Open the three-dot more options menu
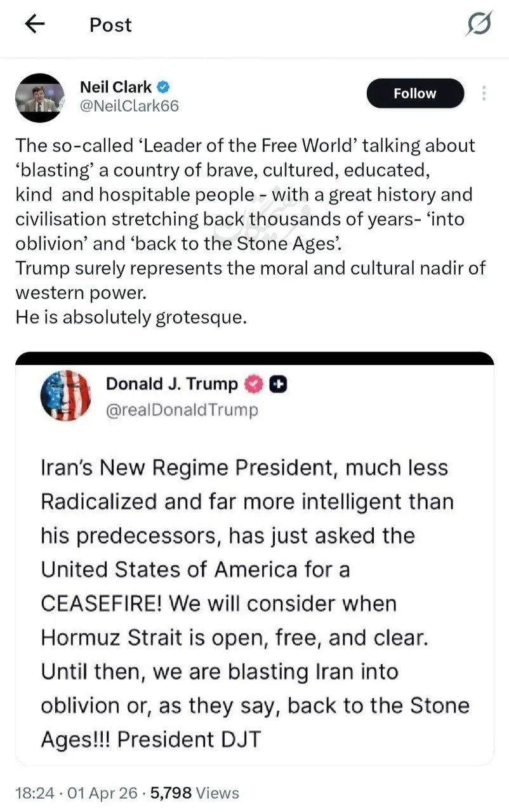Viewport: 509px width, 812px height. (x=484, y=94)
